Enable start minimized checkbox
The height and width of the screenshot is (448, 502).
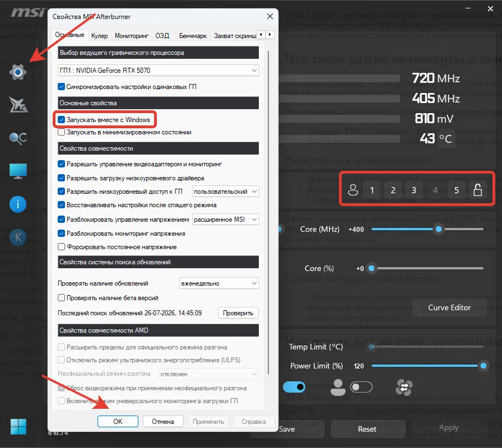(61, 132)
